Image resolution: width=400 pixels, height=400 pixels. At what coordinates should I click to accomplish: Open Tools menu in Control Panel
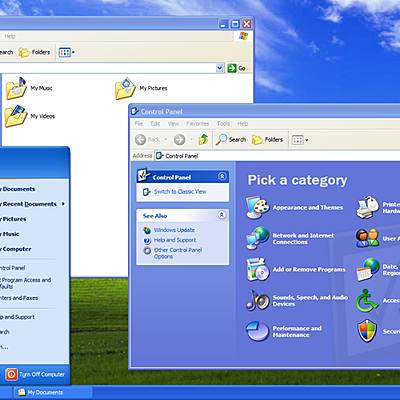223,124
